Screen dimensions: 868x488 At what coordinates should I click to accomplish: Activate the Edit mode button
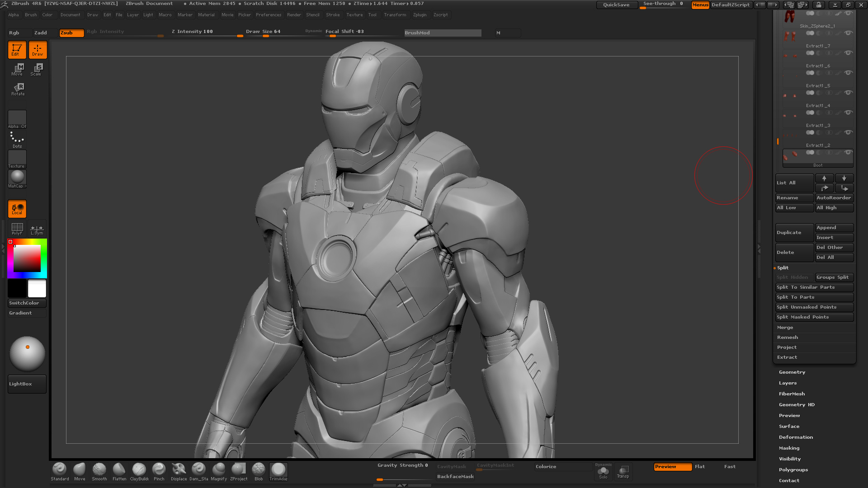(x=17, y=50)
